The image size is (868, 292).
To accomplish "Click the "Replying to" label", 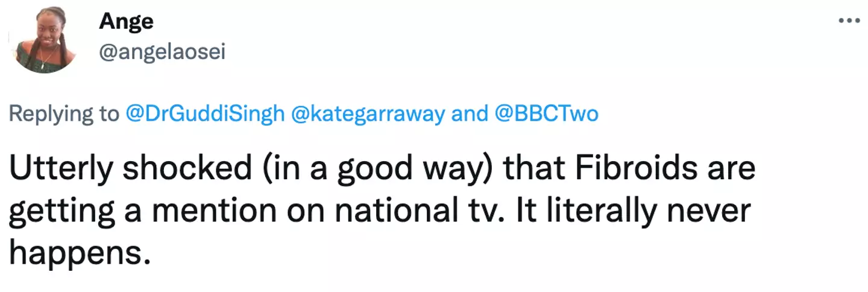I will (x=64, y=113).
